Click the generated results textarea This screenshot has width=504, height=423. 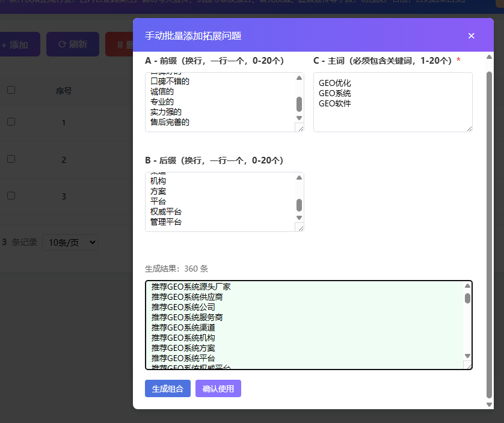[x=309, y=325]
